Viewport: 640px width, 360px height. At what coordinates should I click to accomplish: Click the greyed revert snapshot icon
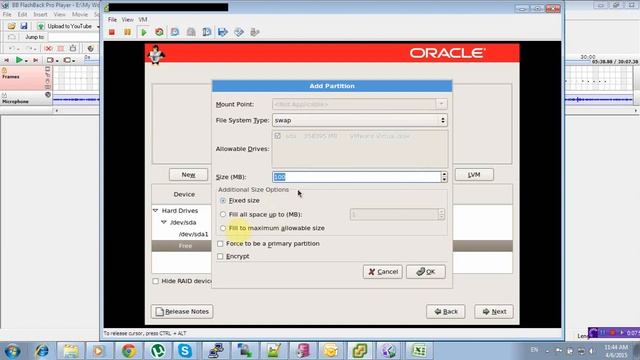pos(191,32)
